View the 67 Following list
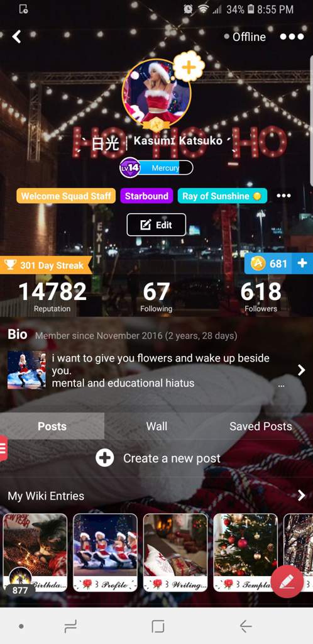The height and width of the screenshot is (644, 313). point(156,297)
